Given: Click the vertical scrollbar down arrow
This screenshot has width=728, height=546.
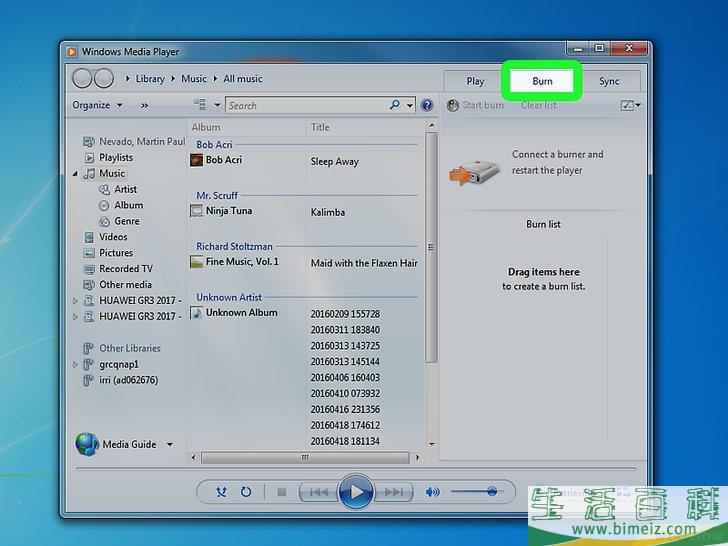Looking at the screenshot, I should point(431,444).
